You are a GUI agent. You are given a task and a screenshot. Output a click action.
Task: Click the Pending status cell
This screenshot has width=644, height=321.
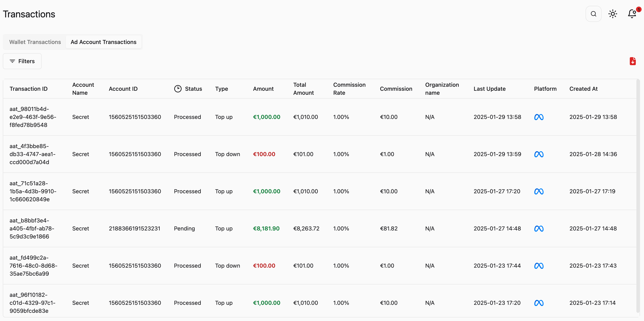click(x=184, y=228)
